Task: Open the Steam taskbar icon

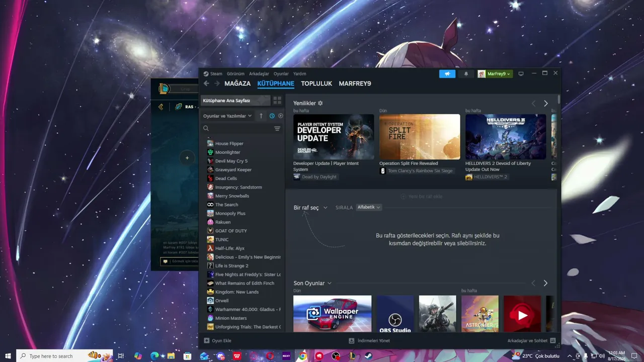Action: tap(369, 356)
